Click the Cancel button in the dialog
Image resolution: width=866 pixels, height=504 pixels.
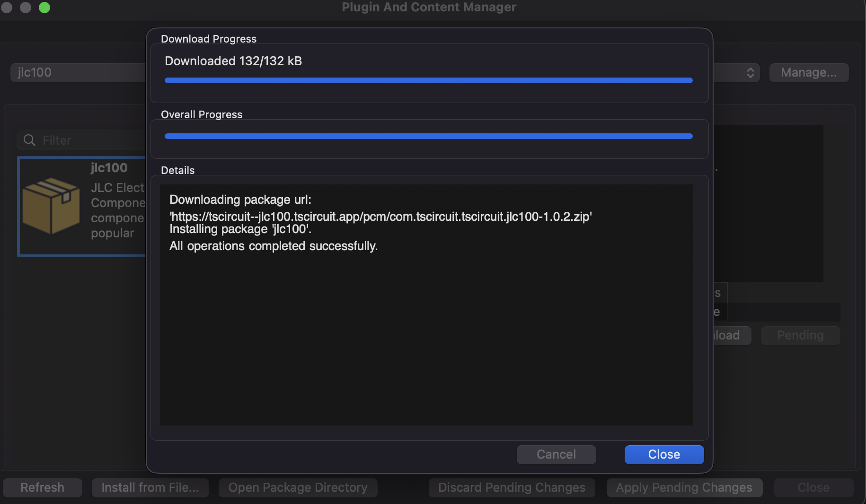[556, 454]
